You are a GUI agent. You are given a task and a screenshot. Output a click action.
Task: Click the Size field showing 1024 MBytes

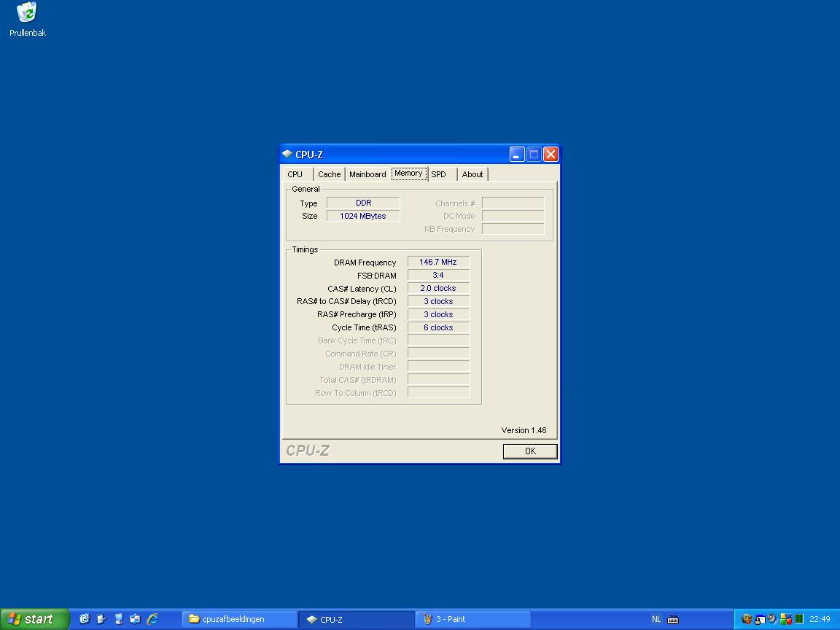pos(363,216)
